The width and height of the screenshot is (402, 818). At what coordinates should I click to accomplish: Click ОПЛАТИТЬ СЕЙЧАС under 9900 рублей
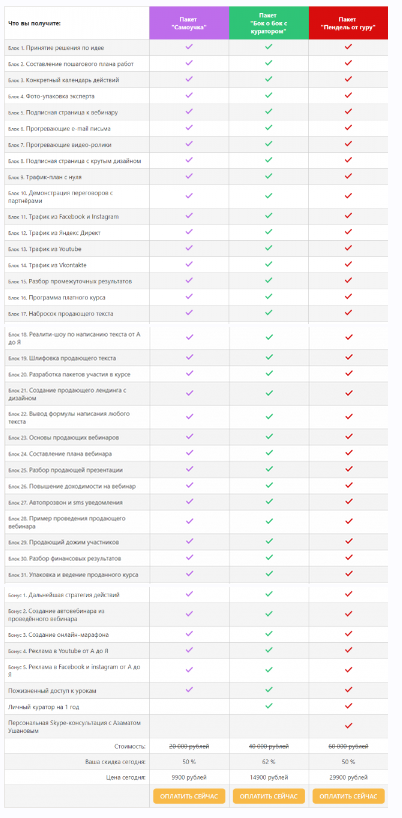[x=189, y=796]
